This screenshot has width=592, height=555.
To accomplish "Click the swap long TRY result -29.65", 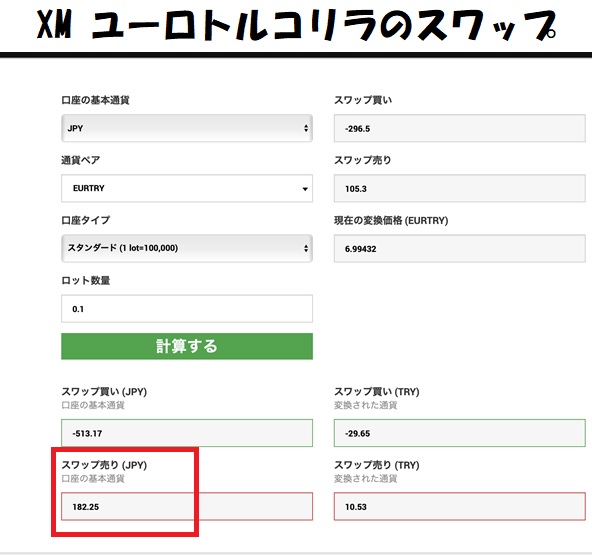I will 459,433.
